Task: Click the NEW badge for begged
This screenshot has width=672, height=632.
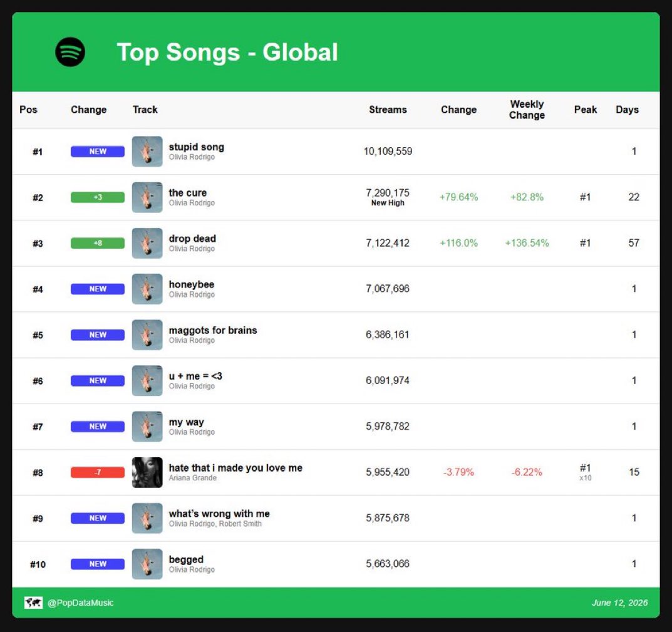Action: tap(98, 564)
